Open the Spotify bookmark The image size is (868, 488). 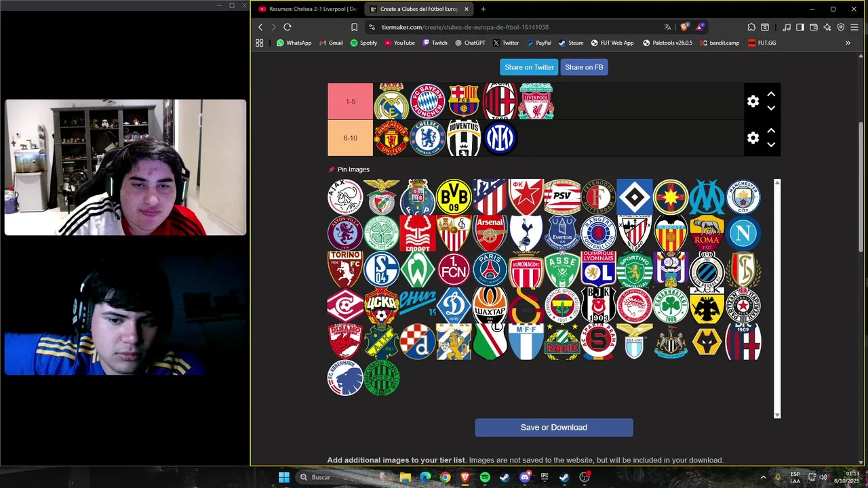363,43
